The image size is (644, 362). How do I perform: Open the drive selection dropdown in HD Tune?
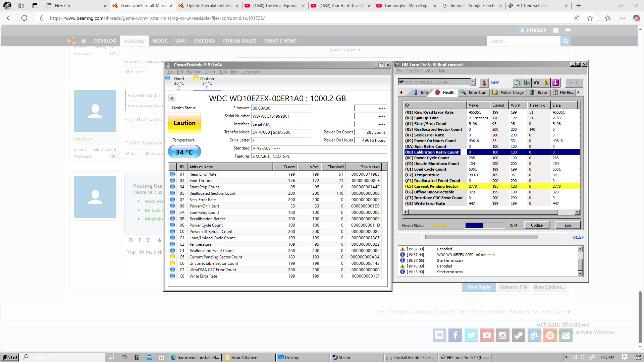click(x=473, y=82)
